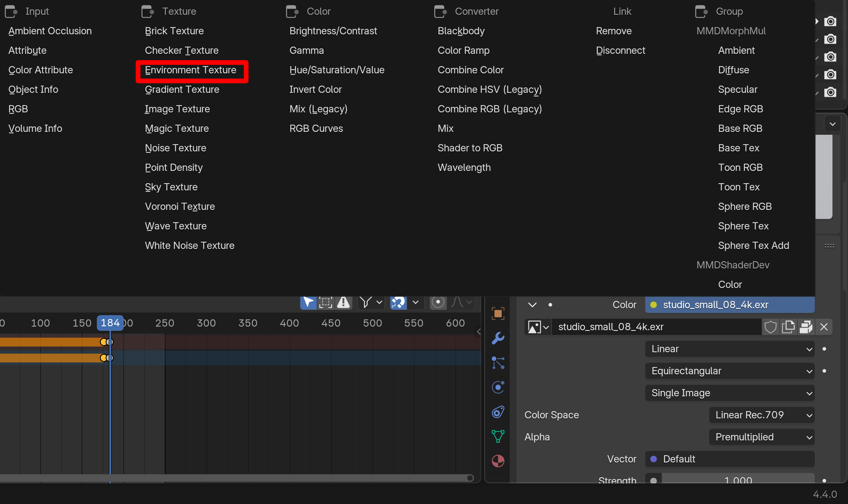Select the upper orange keyframe diamond
848x504 pixels.
(x=104, y=342)
